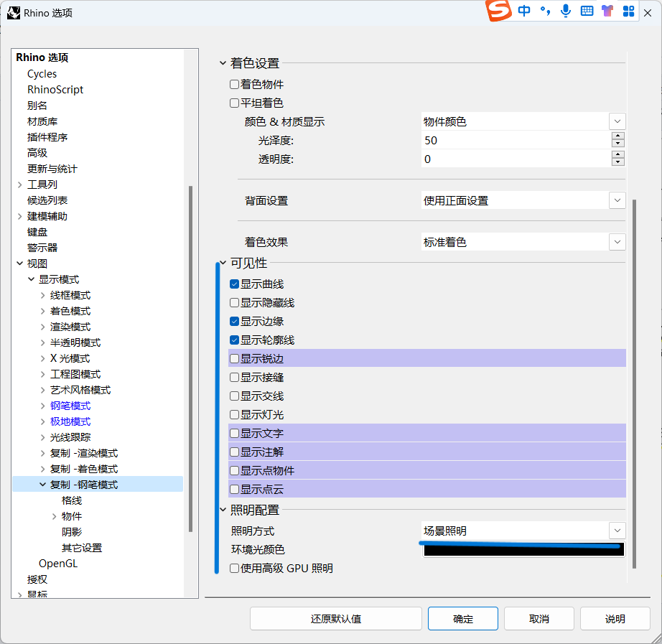Image resolution: width=662 pixels, height=644 pixels.
Task: Click the Rhino logo in title bar
Action: pyautogui.click(x=14, y=13)
